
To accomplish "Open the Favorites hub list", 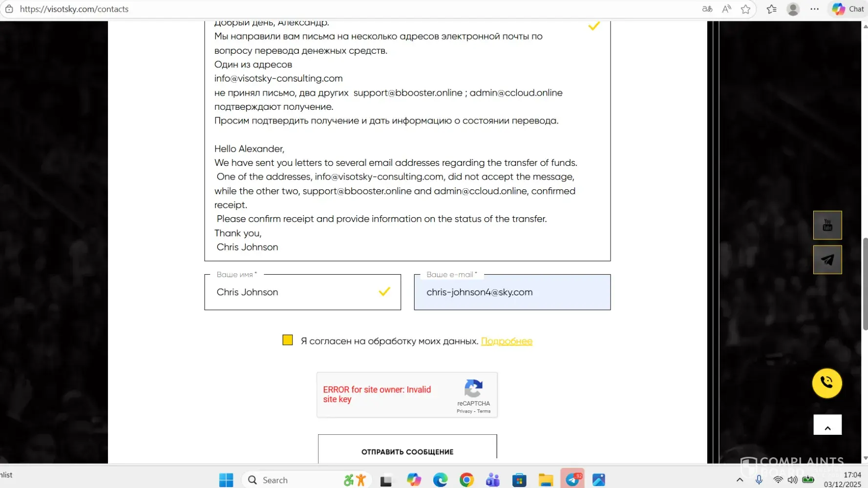I will pos(771,9).
